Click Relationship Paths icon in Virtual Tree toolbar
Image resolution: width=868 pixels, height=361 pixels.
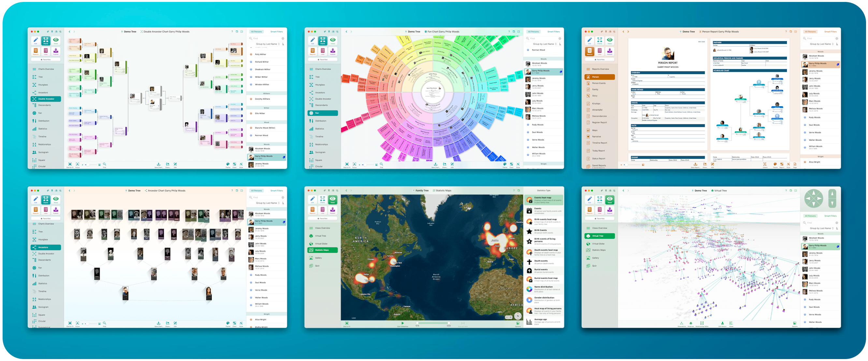[702, 323]
